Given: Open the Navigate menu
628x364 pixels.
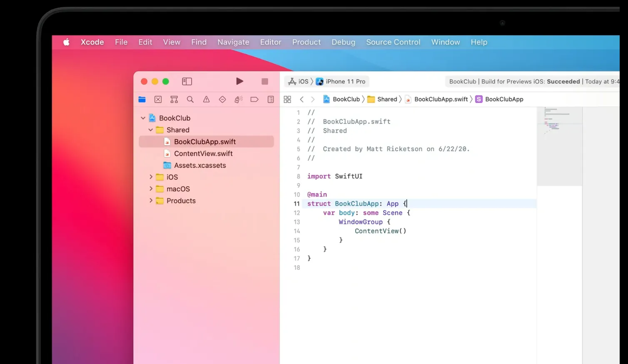Looking at the screenshot, I should 233,42.
